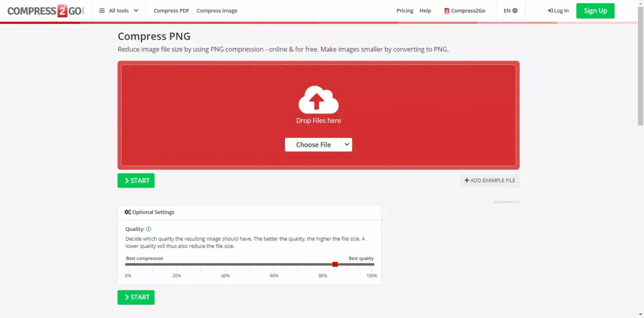Go to the Pricing page

point(405,11)
